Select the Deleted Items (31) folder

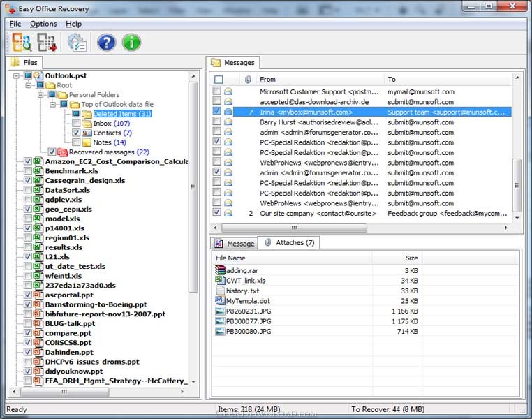point(122,114)
